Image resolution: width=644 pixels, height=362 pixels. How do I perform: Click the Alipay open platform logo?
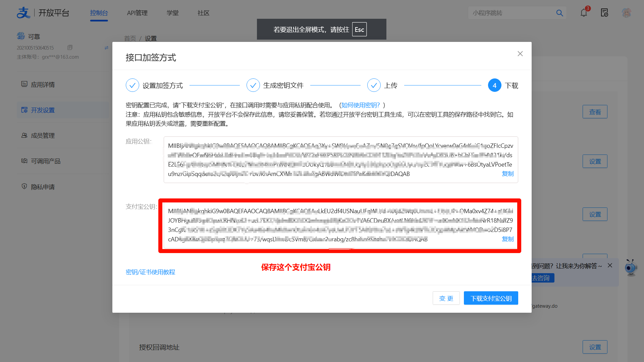(x=23, y=12)
